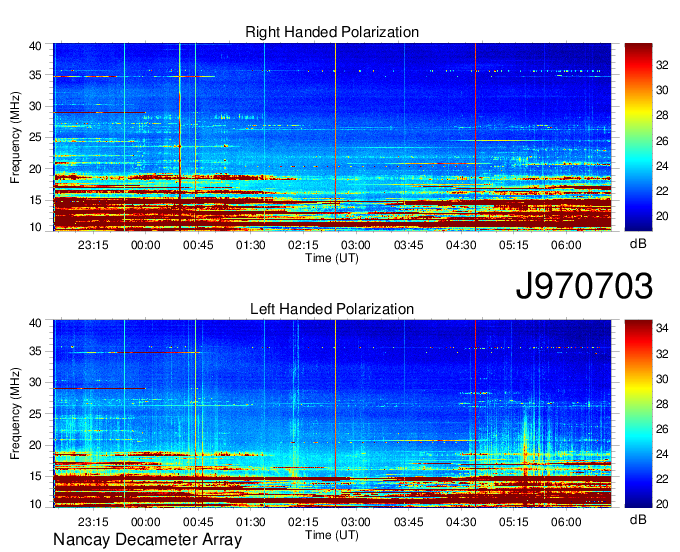This screenshot has width=680, height=552.
Task: Click the 01:30 time tick under Left Handed plot
Action: click(251, 522)
